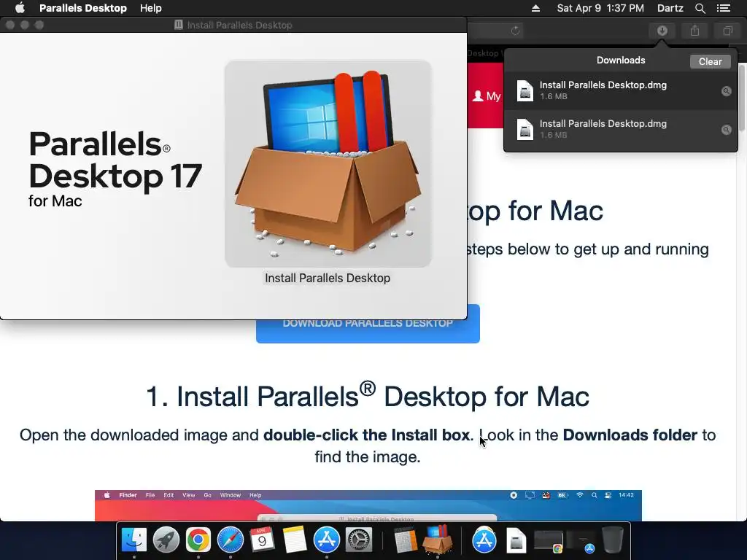Clear the Downloads list
Screen dimensions: 747x560
click(x=710, y=61)
